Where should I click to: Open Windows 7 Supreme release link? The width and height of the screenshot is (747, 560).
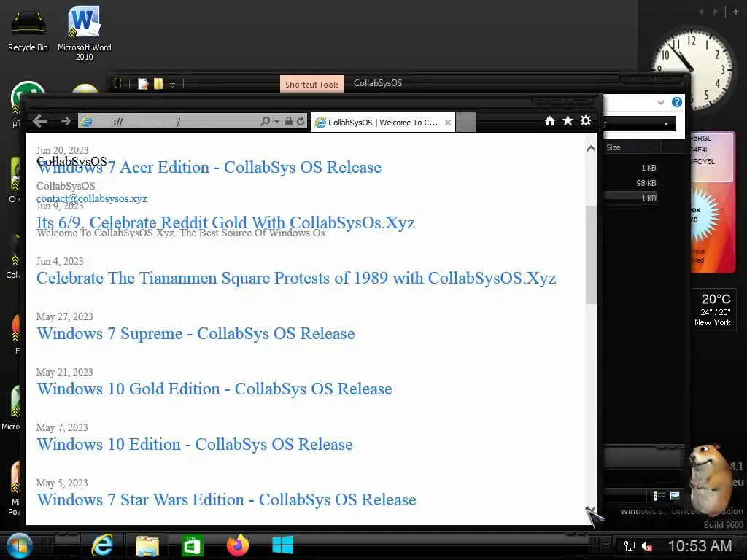(x=196, y=334)
